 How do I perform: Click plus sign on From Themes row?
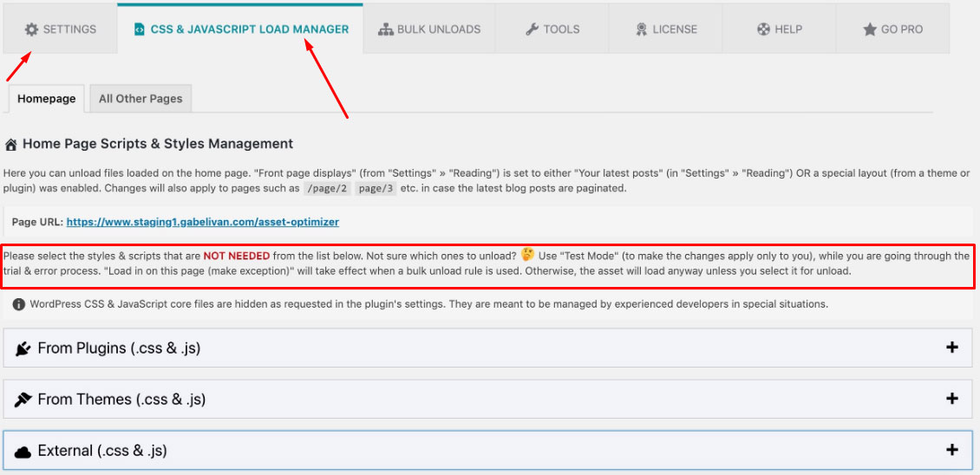pos(952,399)
